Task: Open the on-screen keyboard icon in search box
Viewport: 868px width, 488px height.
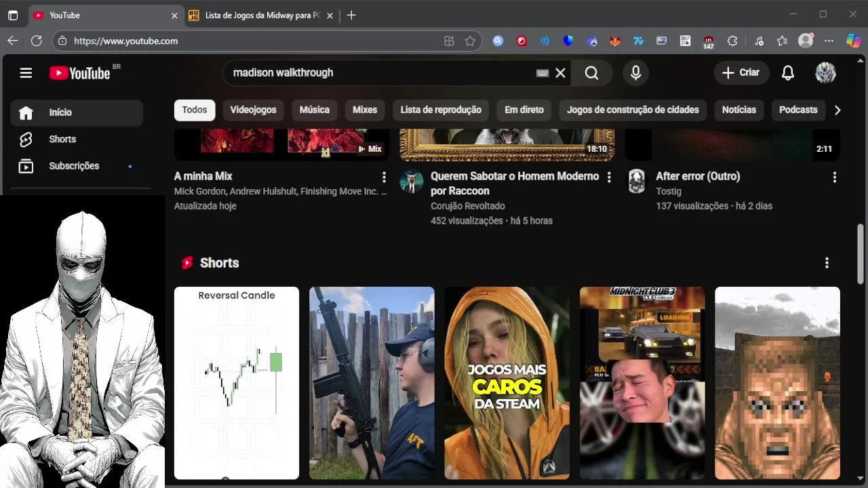Action: 542,73
